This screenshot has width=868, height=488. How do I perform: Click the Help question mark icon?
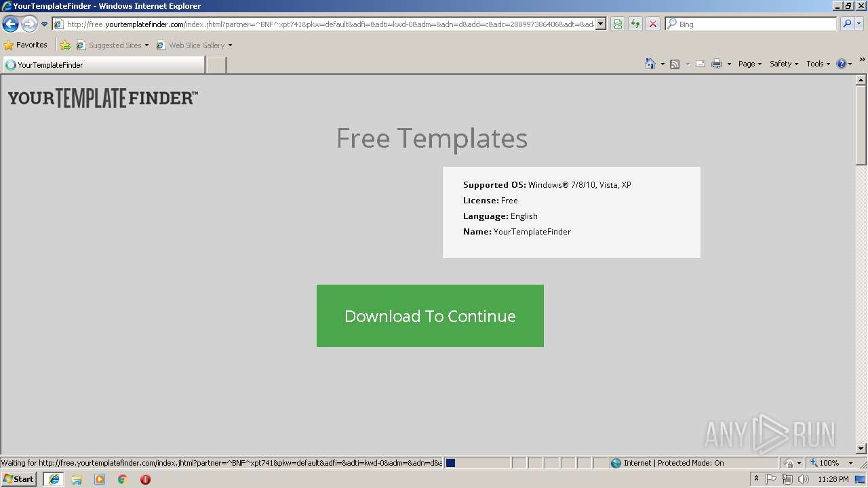pyautogui.click(x=842, y=64)
